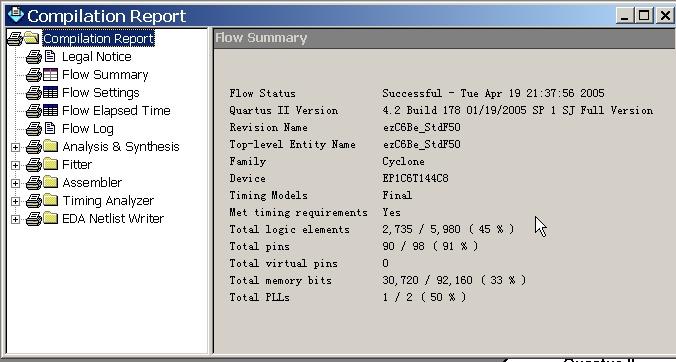Screen dimensions: 676x362
Task: Click printer icon next to Flow Settings
Action: [x=34, y=93]
